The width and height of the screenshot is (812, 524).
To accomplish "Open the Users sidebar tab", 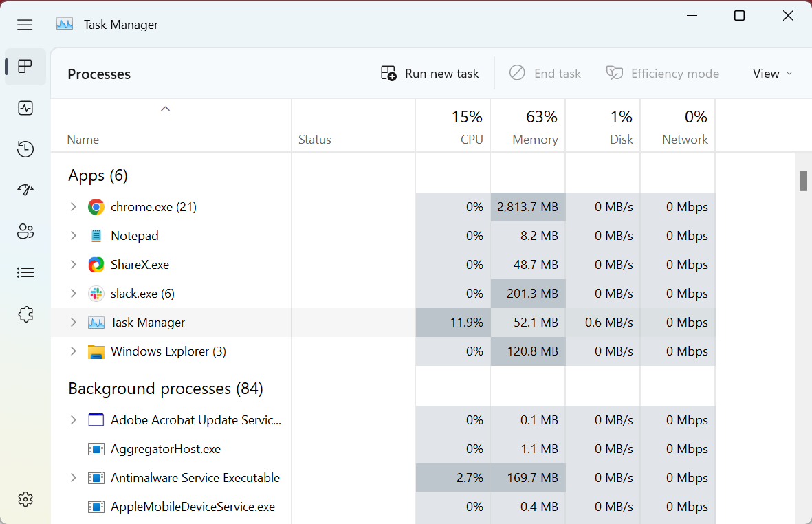I will [25, 231].
